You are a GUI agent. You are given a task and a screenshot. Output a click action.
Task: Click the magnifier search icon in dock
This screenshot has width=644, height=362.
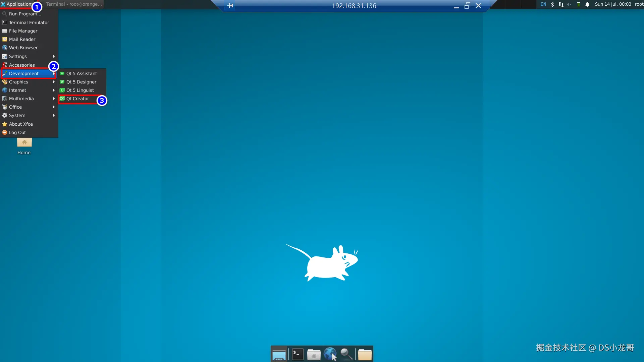[x=346, y=354]
